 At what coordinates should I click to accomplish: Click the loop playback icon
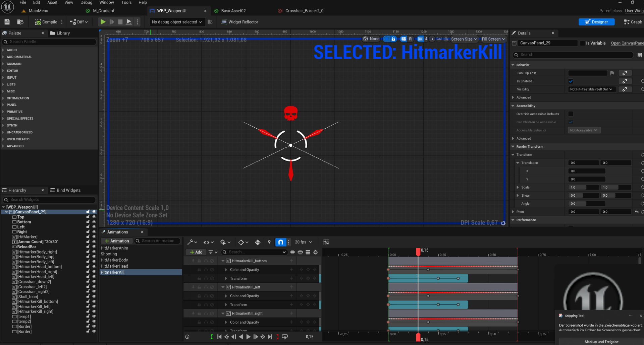tap(285, 337)
